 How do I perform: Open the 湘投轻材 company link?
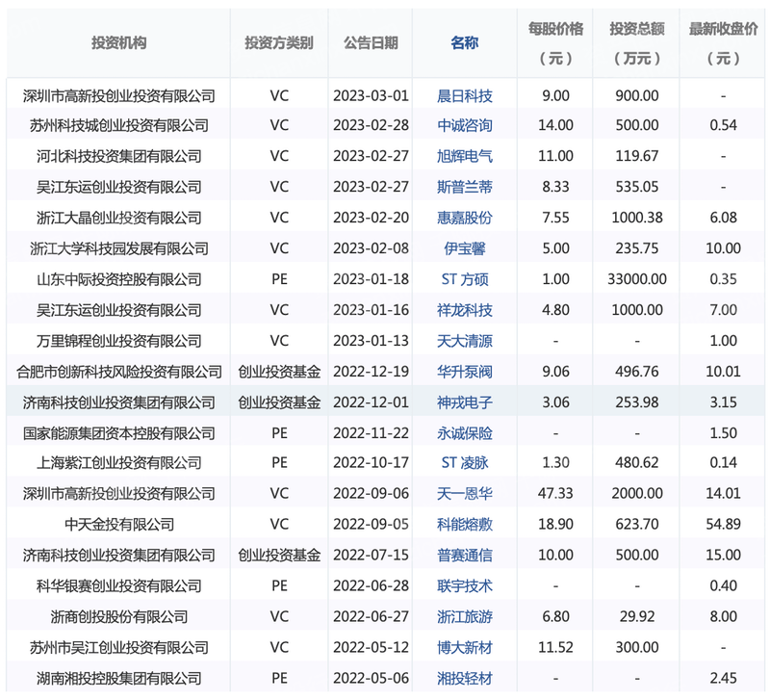(x=465, y=679)
